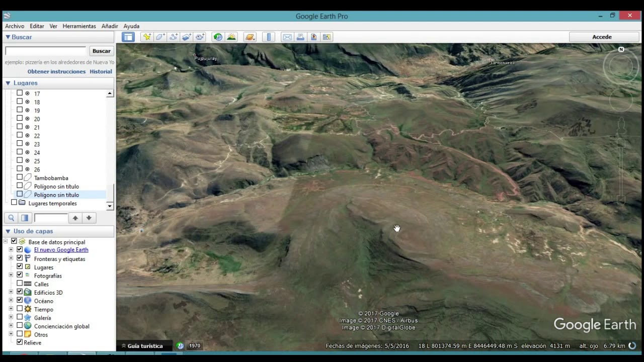Select the Add Polygon tool
The image size is (644, 362).
[160, 37]
